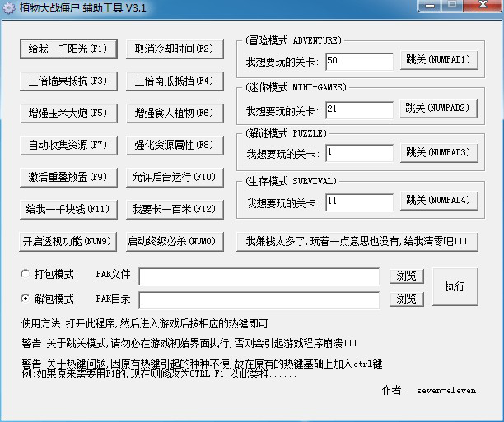Image resolution: width=504 pixels, height=422 pixels.
Task: Click the PAK目录: label
Action: (115, 299)
